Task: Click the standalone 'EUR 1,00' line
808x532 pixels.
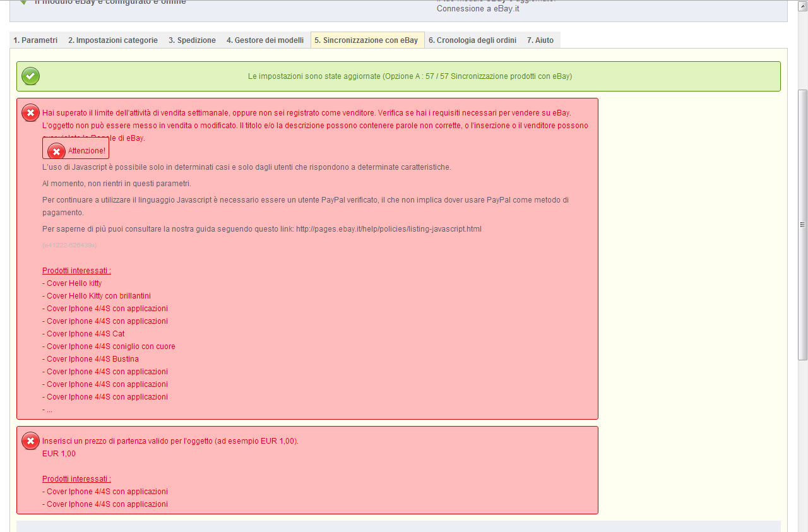Action: pos(59,454)
